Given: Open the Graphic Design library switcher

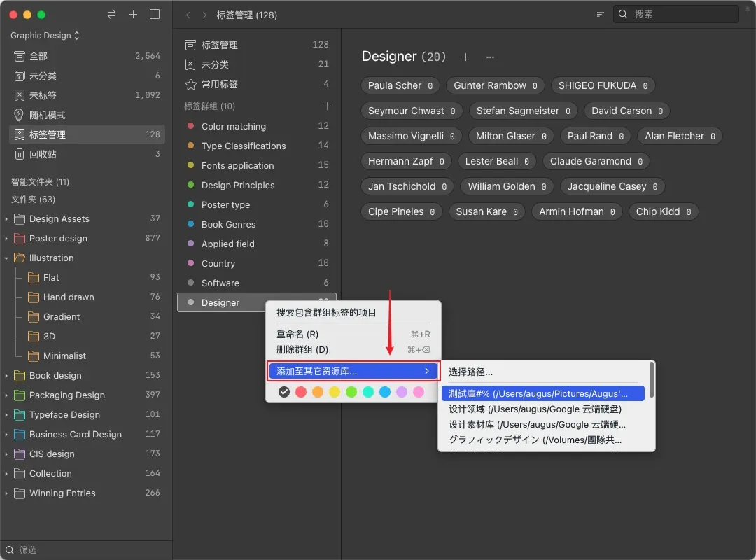Looking at the screenshot, I should click(45, 36).
